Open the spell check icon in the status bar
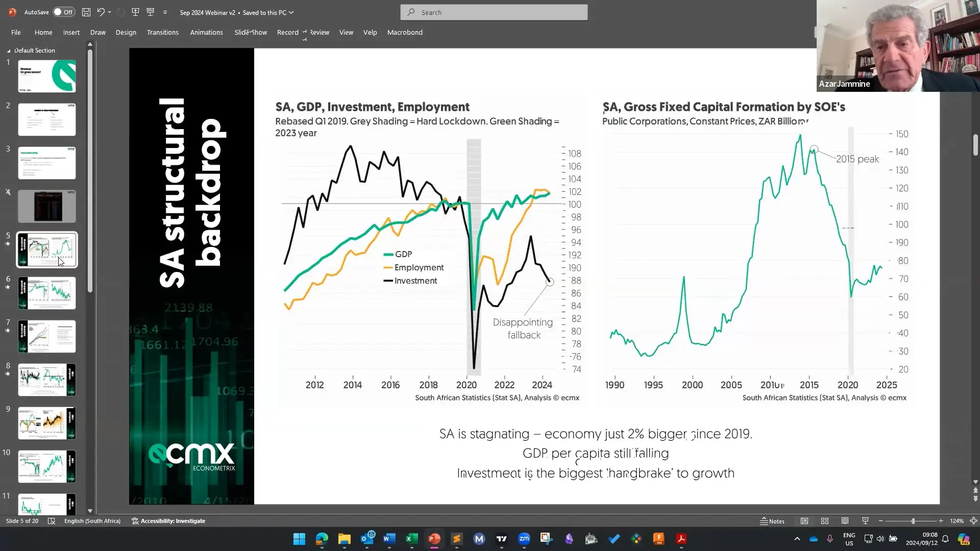This screenshot has width=980, height=551. (x=51, y=521)
